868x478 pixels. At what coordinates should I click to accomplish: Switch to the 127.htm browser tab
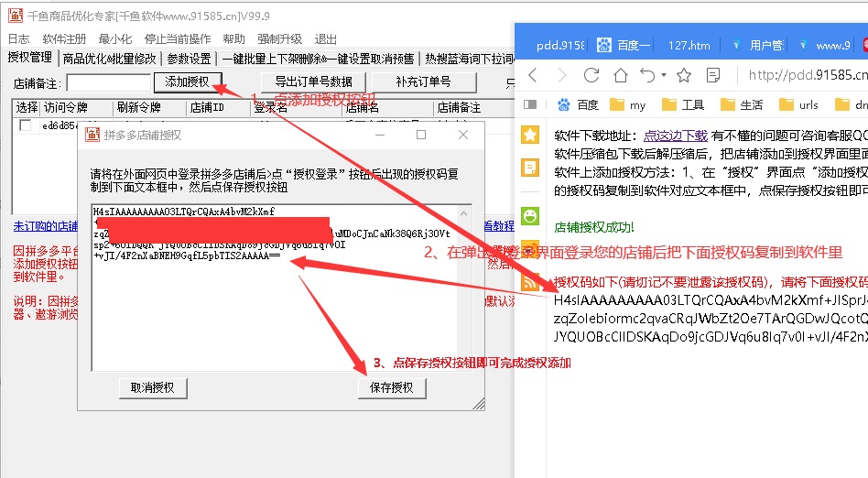point(689,45)
